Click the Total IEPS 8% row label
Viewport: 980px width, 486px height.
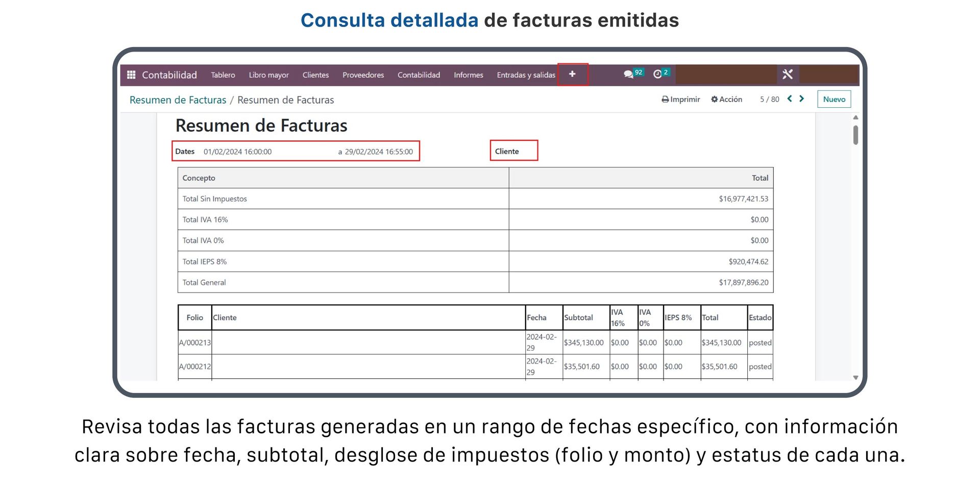205,261
